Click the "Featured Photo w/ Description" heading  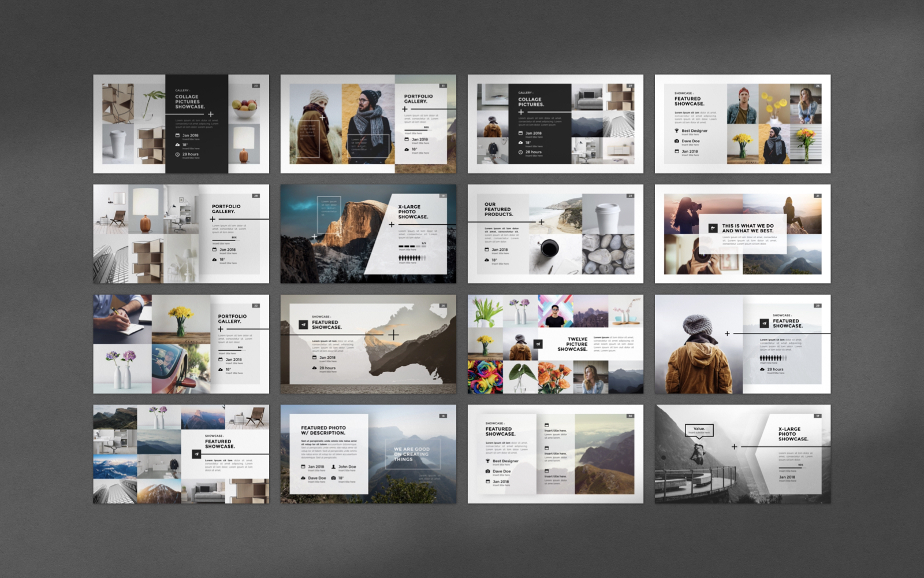[323, 430]
